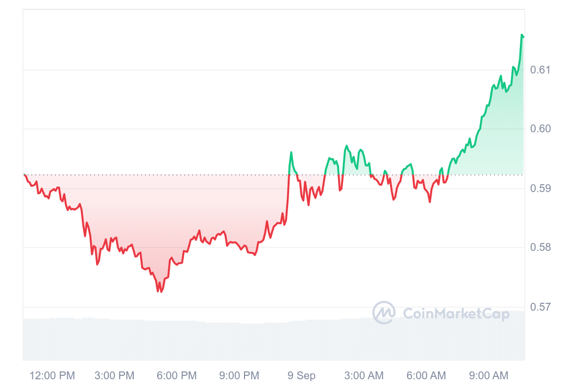This screenshot has width=588, height=392.
Task: Click the 0.61 price axis label
Action: 540,70
